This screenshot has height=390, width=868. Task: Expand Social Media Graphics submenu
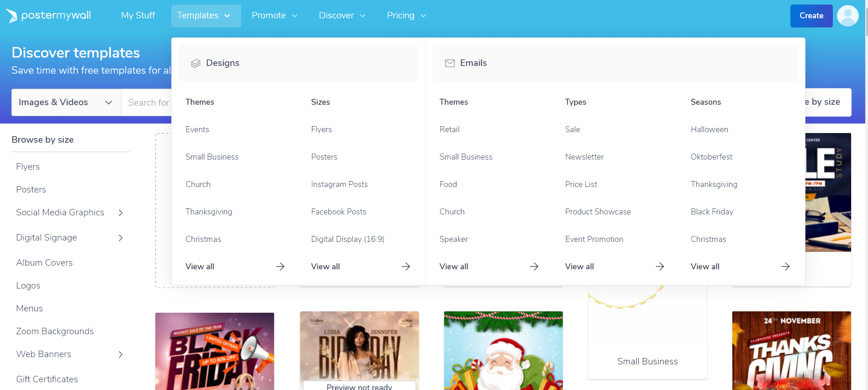click(x=121, y=213)
